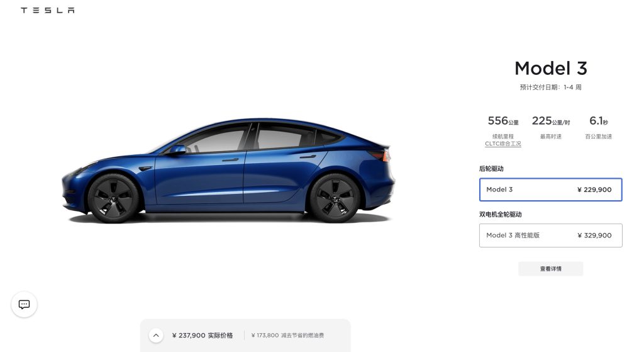
Task: Click the ¥237,900 实际价格 text
Action: (203, 335)
